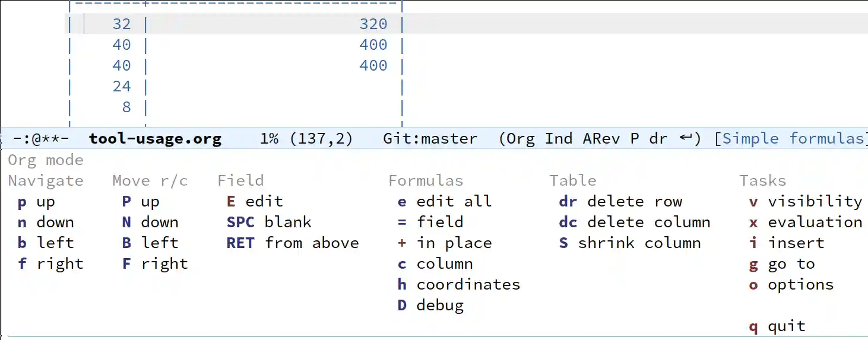This screenshot has width=868, height=340.
Task: Click the Org mode title text
Action: pos(46,160)
